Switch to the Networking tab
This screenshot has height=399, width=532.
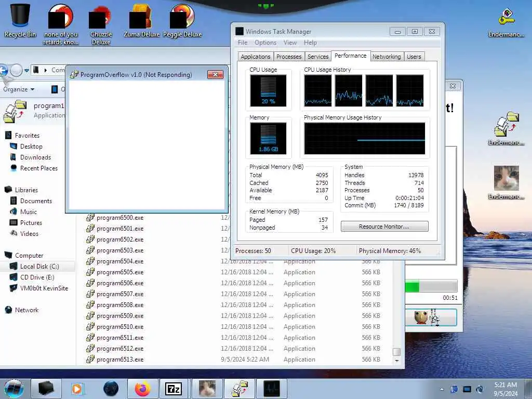387,57
